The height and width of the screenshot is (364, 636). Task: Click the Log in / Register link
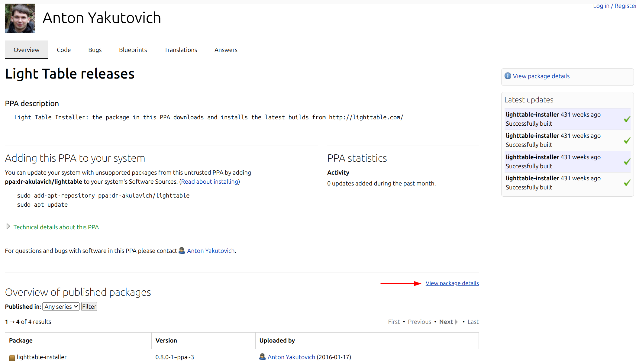pyautogui.click(x=614, y=6)
